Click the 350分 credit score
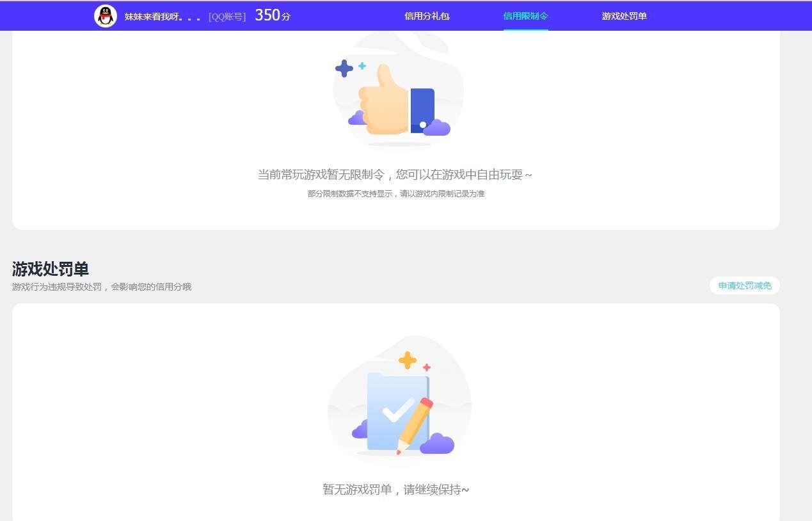Image resolution: width=812 pixels, height=521 pixels. (273, 15)
